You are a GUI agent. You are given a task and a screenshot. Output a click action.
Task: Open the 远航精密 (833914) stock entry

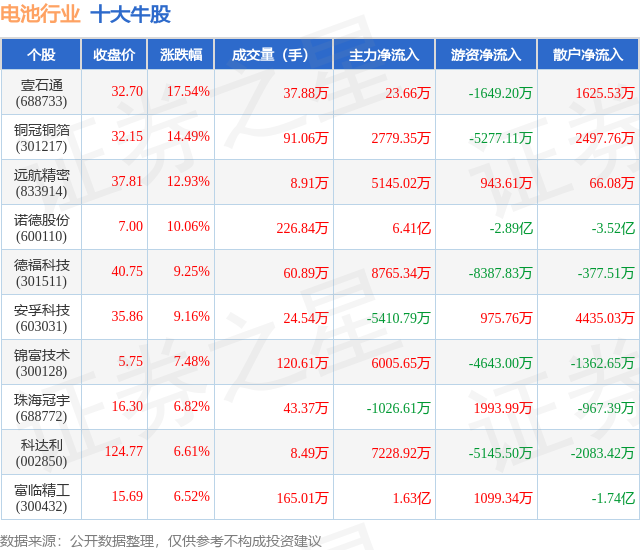point(41,183)
